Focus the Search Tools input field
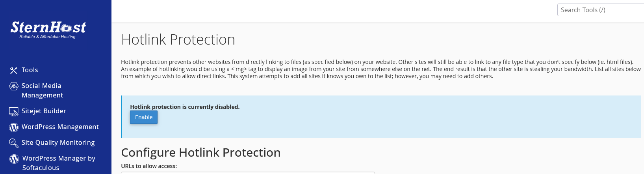This screenshot has height=174, width=644. click(x=600, y=10)
